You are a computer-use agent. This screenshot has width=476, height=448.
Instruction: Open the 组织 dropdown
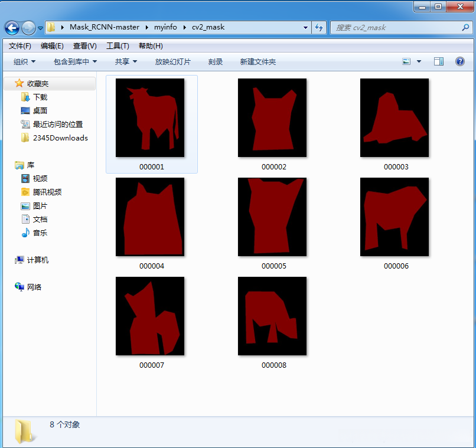coord(24,61)
